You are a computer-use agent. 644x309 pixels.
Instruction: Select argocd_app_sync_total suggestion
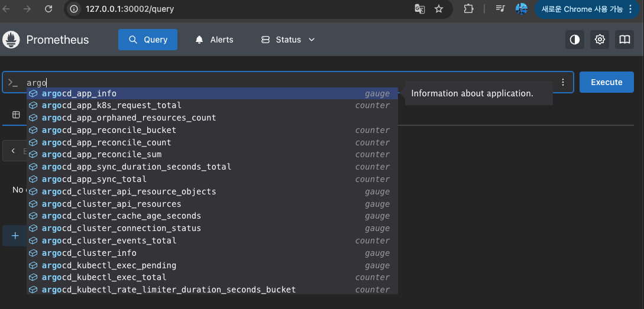tap(212, 180)
